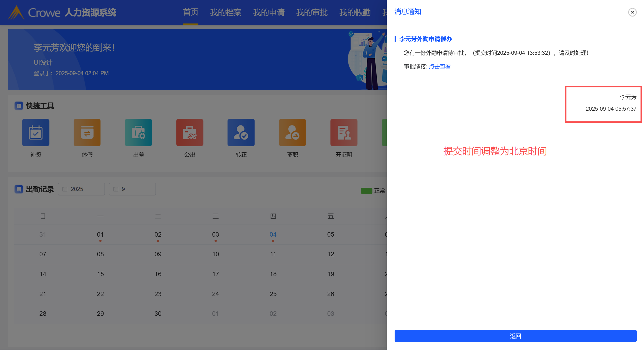Click the Crowe logo in header
Screen dimensions: 644x350
17,13
